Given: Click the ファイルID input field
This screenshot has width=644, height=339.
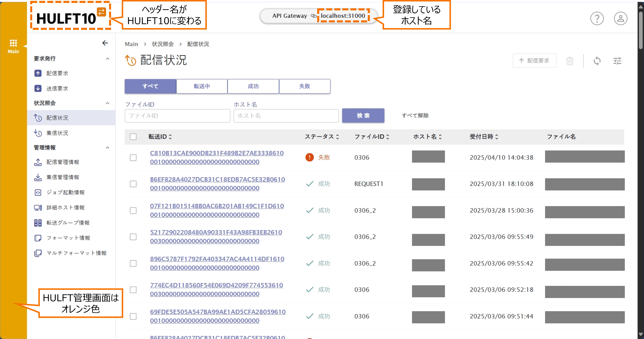Looking at the screenshot, I should tap(177, 116).
